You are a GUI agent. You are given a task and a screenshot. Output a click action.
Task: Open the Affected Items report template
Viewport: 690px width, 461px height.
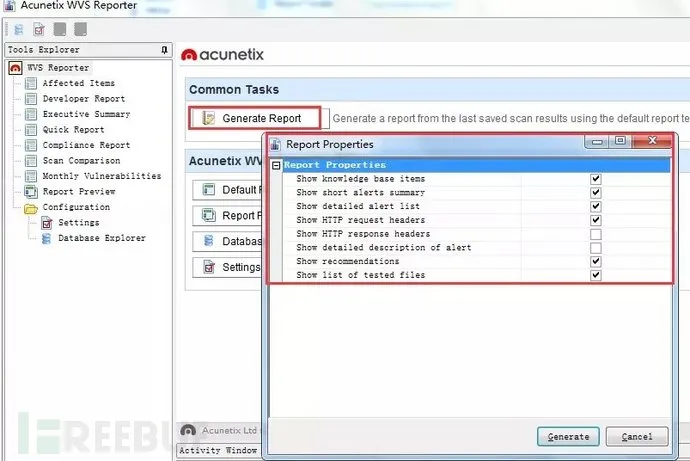pyautogui.click(x=78, y=83)
